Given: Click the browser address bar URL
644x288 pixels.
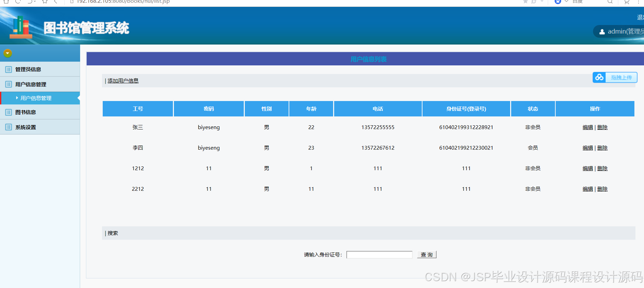Looking at the screenshot, I should [123, 2].
